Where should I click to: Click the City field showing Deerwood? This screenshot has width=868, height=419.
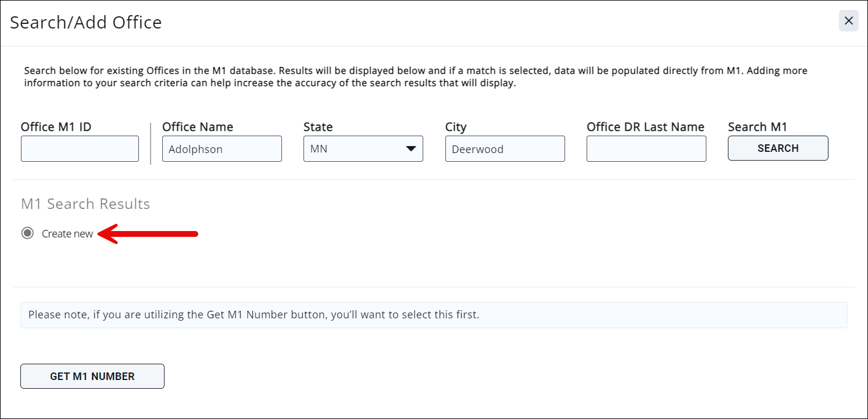click(505, 148)
